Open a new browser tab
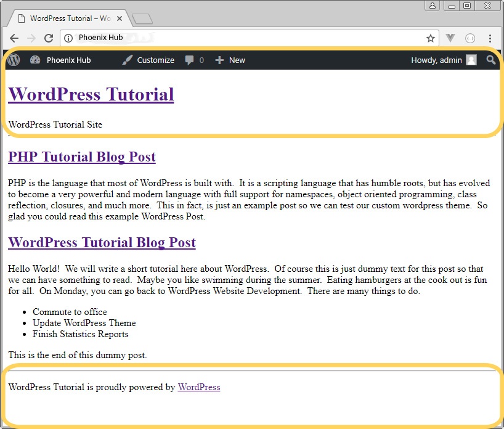This screenshot has height=429, width=504. pyautogui.click(x=142, y=18)
